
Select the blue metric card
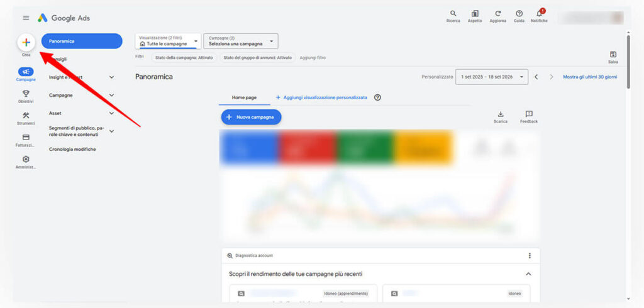[x=250, y=148]
